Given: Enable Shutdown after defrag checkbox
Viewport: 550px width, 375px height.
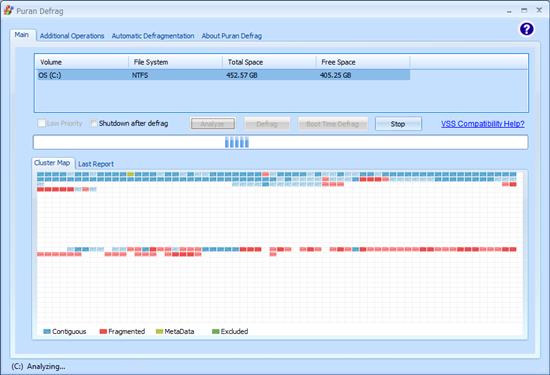Looking at the screenshot, I should click(94, 123).
